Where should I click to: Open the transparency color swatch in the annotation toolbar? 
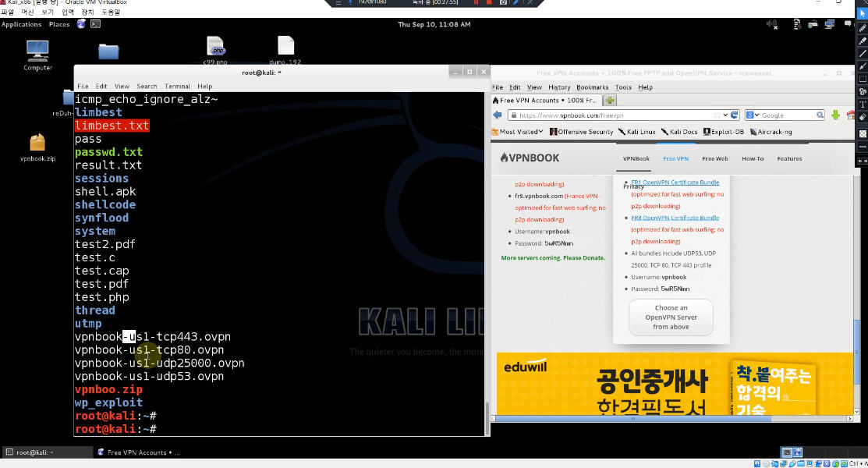(862, 134)
